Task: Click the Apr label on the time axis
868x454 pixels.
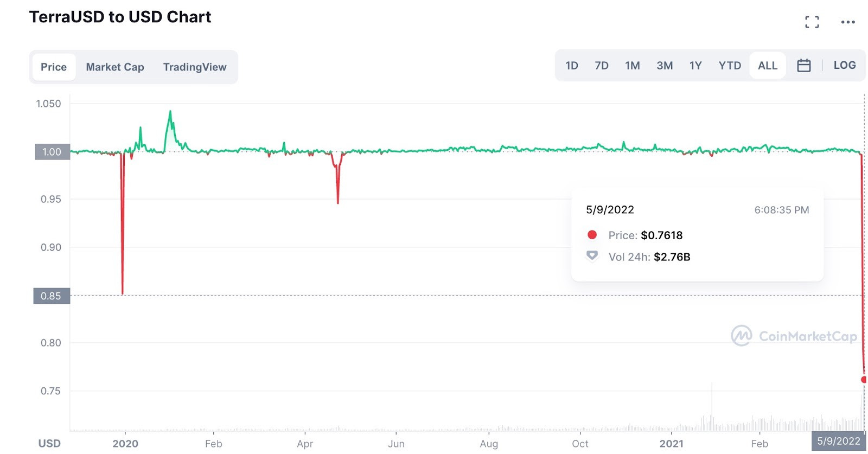Action: point(305,444)
